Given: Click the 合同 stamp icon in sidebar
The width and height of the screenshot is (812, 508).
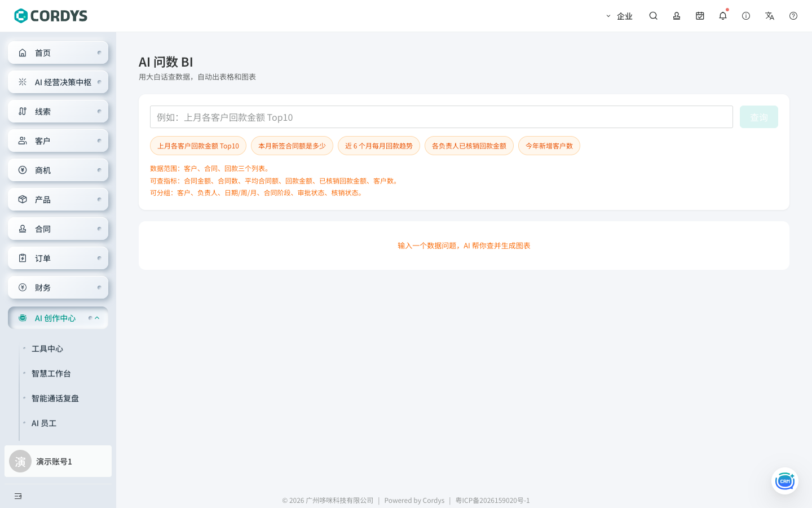Looking at the screenshot, I should (x=23, y=229).
